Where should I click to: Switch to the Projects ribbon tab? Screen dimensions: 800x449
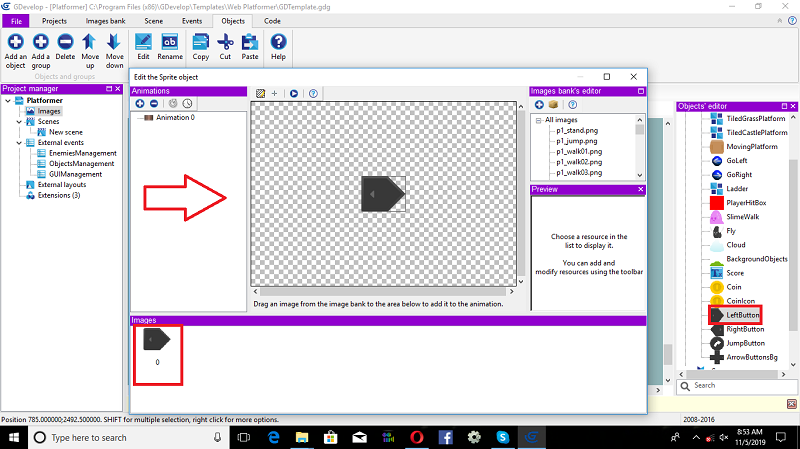54,21
